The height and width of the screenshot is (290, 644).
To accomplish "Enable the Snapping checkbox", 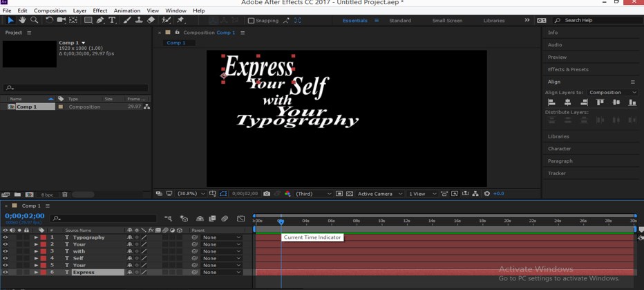I will (252, 21).
